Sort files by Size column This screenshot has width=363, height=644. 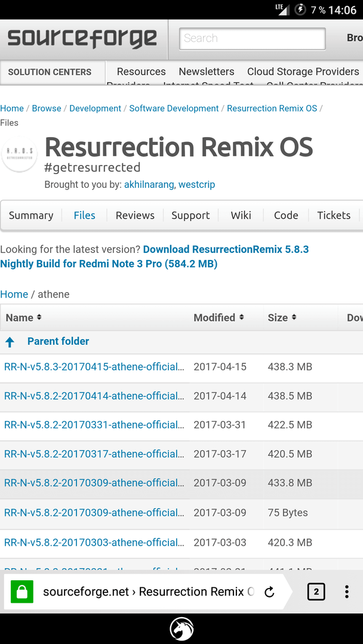tap(282, 317)
